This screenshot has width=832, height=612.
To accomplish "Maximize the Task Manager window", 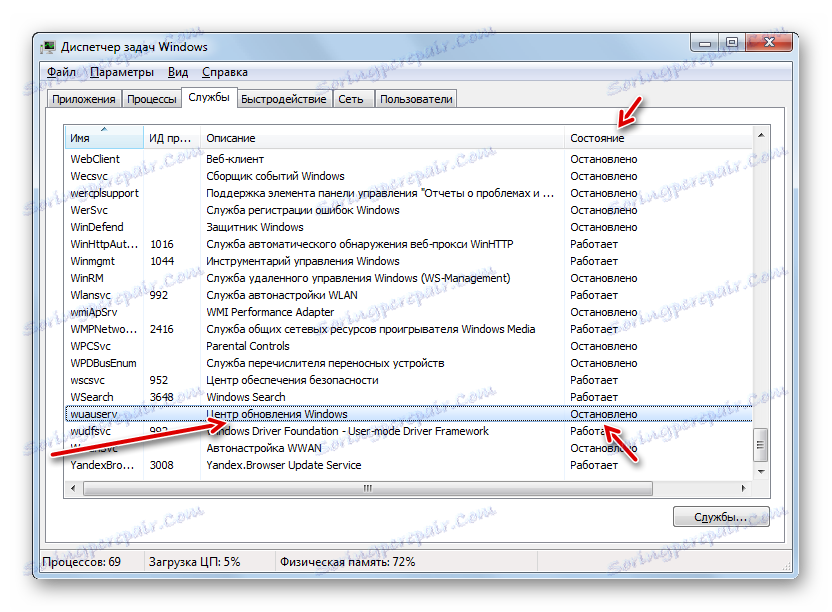I will 732,42.
